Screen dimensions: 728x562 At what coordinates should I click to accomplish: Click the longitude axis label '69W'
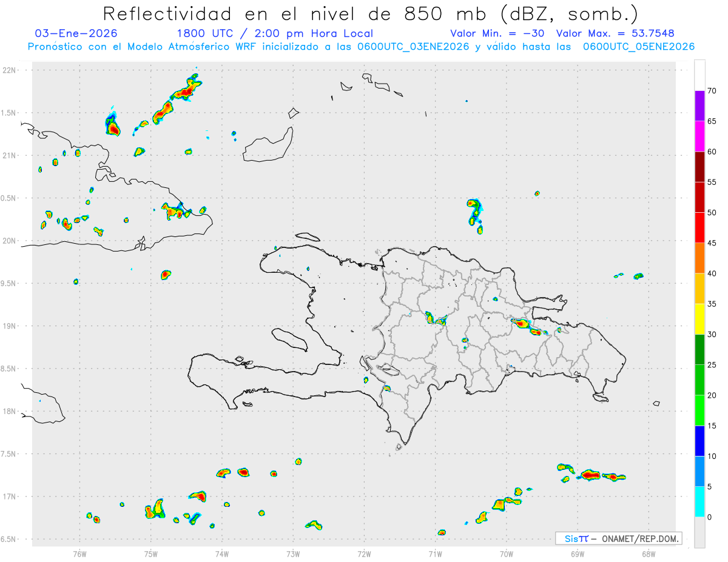click(x=578, y=554)
